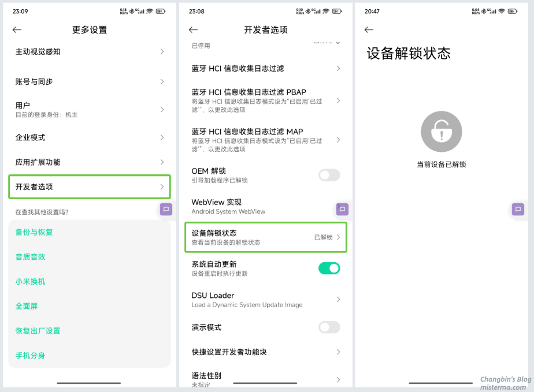Open purple feedback bubble on 更多设置 screen
The image size is (534, 392).
point(166,210)
